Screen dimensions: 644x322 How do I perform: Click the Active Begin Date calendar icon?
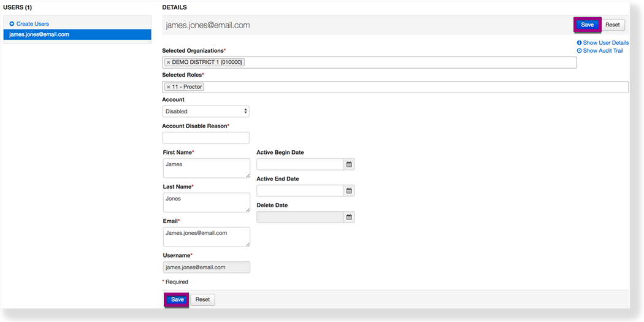[x=349, y=164]
